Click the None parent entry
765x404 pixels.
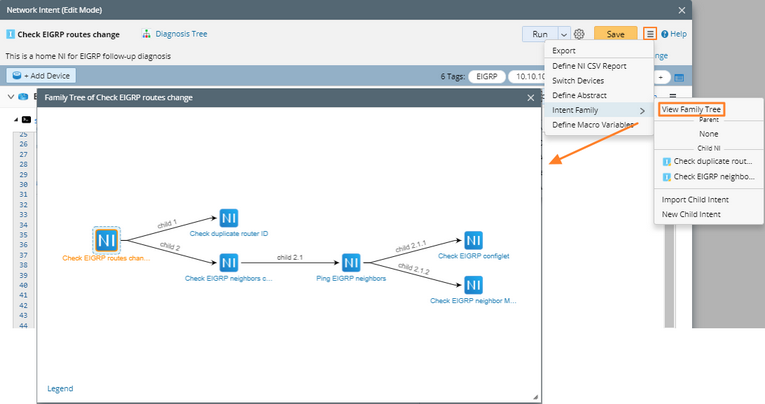(708, 134)
